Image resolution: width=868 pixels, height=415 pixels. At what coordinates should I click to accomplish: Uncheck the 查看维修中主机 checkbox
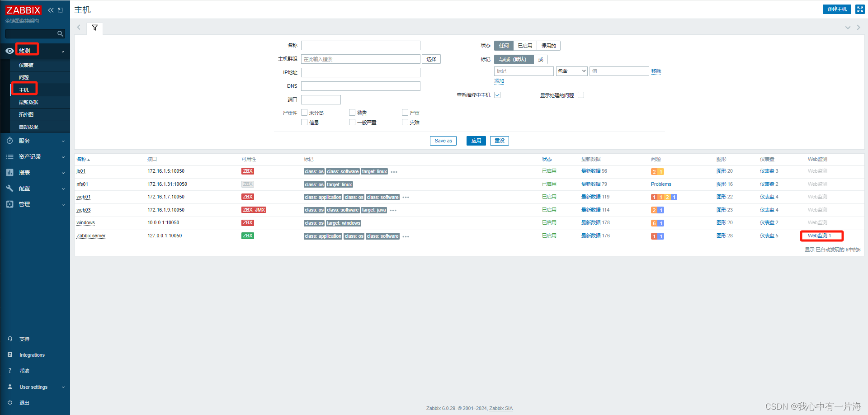(x=497, y=95)
